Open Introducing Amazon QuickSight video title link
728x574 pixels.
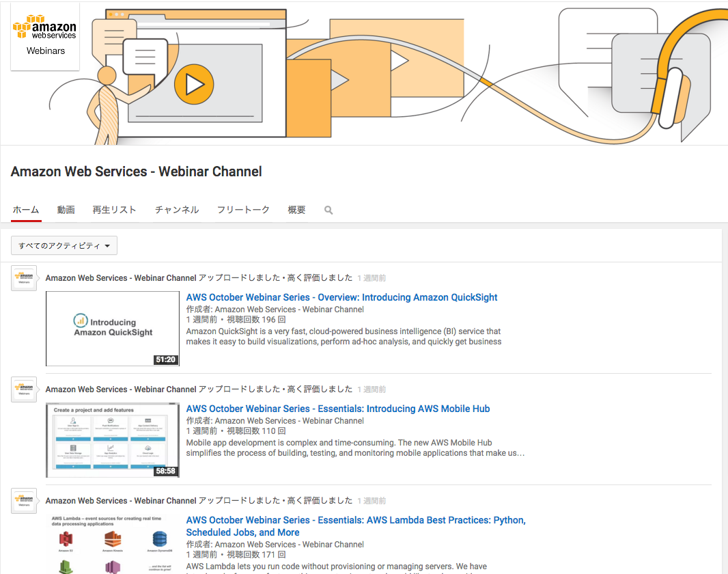[341, 297]
